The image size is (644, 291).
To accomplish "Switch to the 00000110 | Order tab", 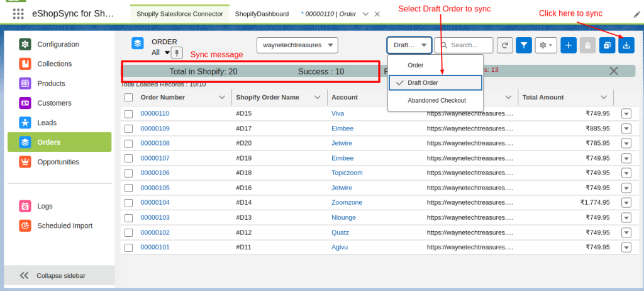I will click(328, 14).
